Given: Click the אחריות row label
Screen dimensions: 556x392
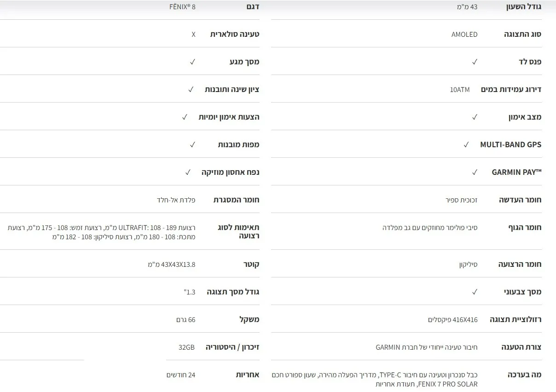Looking at the screenshot, I should (x=248, y=375).
